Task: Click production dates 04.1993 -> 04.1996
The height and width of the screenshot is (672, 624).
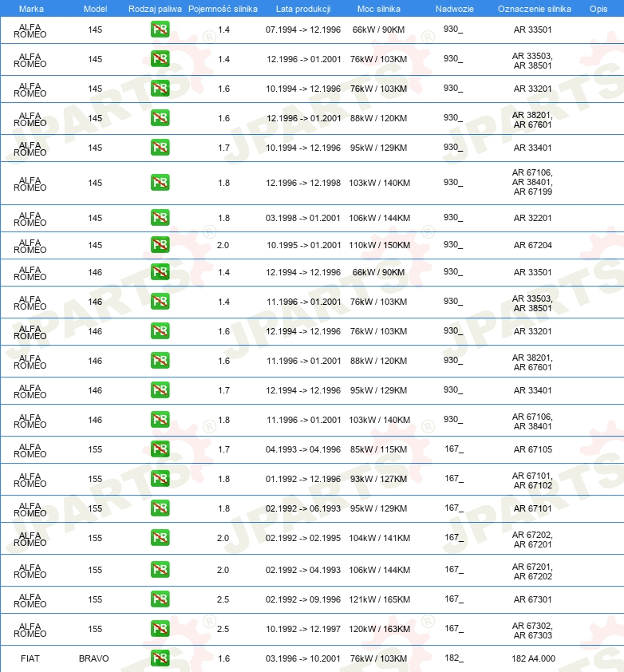Action: (x=303, y=449)
